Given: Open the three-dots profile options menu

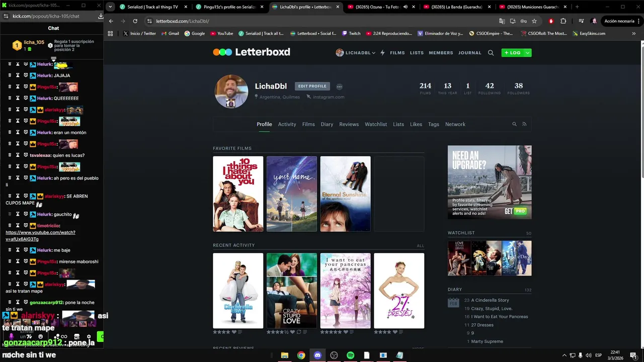Looking at the screenshot, I should [339, 86].
